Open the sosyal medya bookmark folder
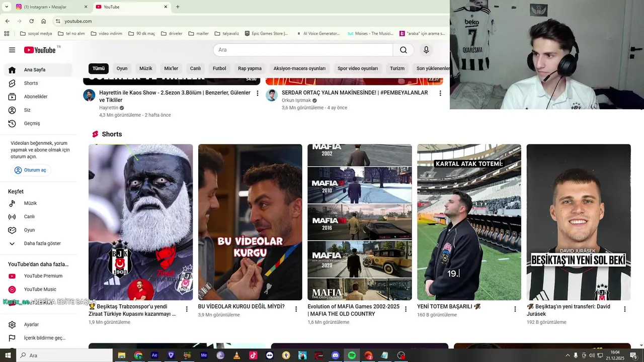The width and height of the screenshot is (644, 362). [x=36, y=34]
